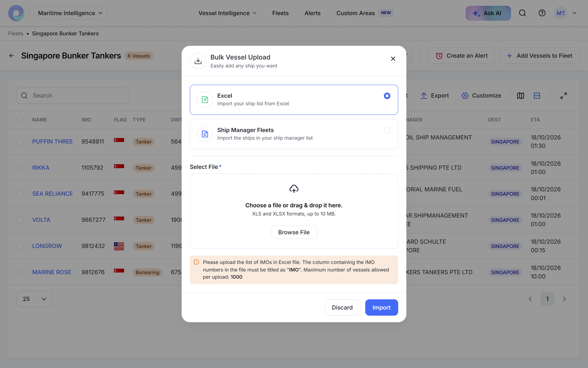This screenshot has height=368, width=588.
Task: Check the RIKKA row checkbox
Action: pos(20,168)
